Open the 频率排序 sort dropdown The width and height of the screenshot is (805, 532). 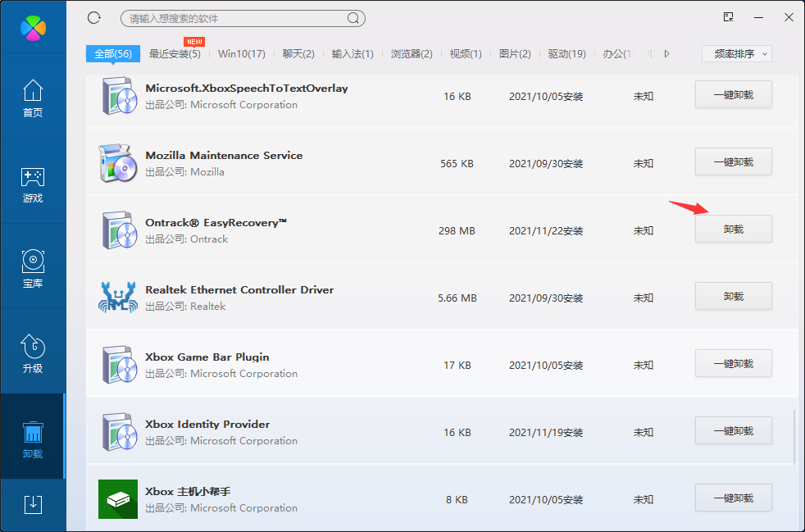tap(737, 53)
